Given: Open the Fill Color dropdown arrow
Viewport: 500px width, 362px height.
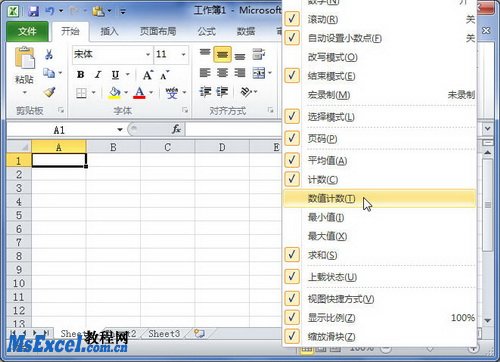Looking at the screenshot, I should click(126, 93).
